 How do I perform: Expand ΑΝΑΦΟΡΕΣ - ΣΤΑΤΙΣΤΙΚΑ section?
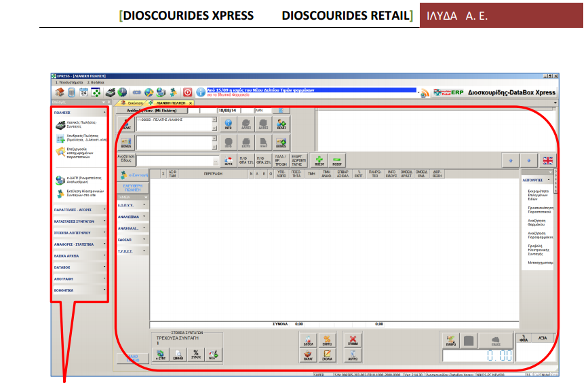(79, 244)
